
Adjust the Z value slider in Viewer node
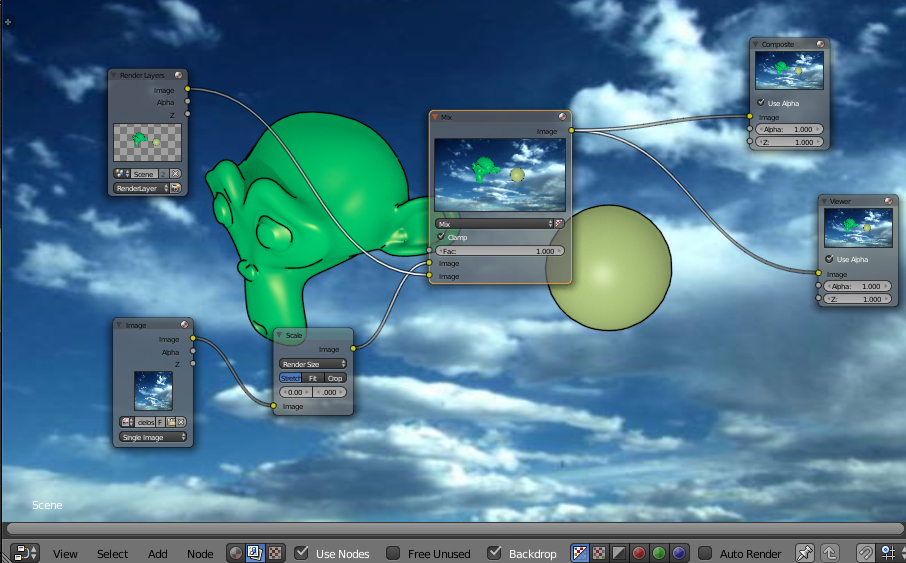[858, 299]
